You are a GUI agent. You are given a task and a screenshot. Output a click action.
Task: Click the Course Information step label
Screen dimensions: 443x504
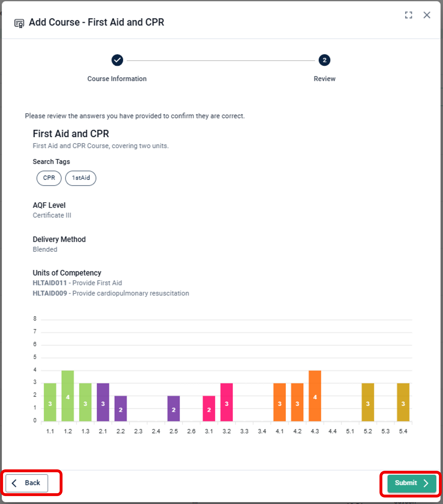117,79
